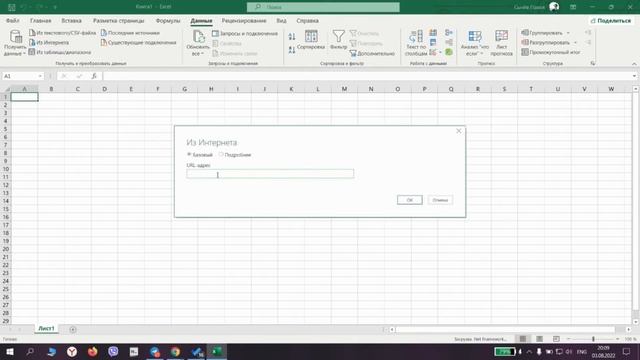Open the Ribbon Display Options icon in title bar
Screen dimensions: 640x360
coord(573,7)
